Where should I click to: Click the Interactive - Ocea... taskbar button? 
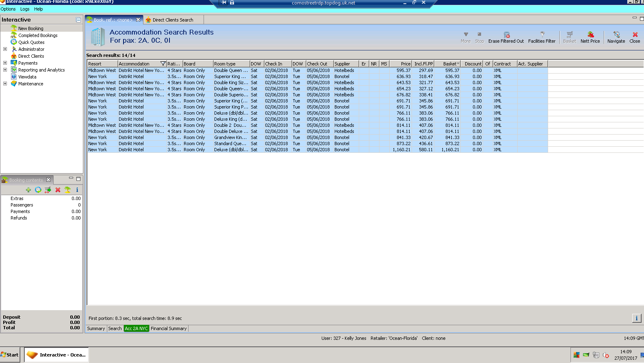pos(56,355)
